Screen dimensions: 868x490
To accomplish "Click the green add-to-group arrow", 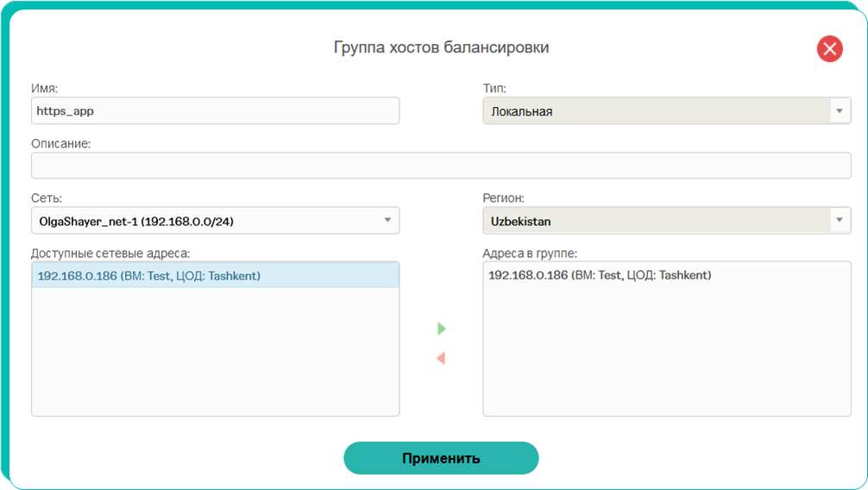I will click(x=441, y=329).
